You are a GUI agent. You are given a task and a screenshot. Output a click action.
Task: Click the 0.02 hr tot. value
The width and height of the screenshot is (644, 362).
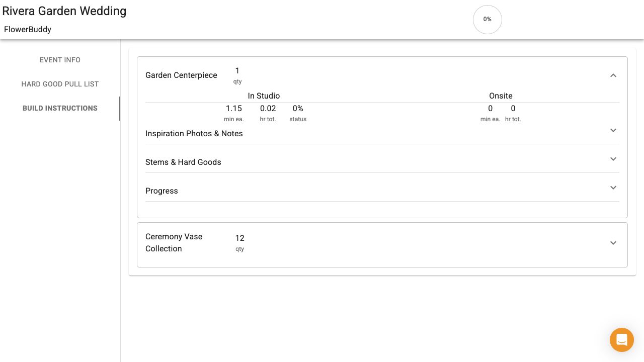pos(268,109)
